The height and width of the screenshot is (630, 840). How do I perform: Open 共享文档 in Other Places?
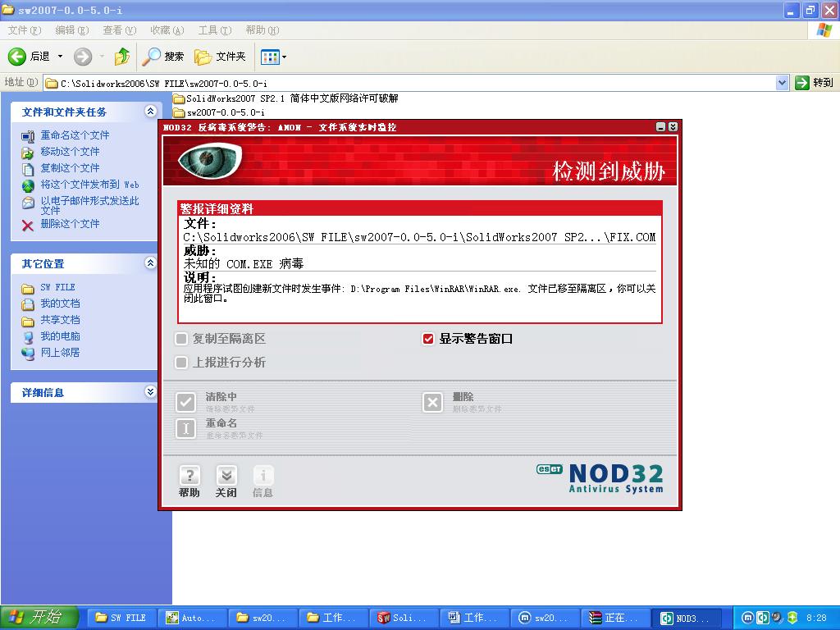(60, 320)
